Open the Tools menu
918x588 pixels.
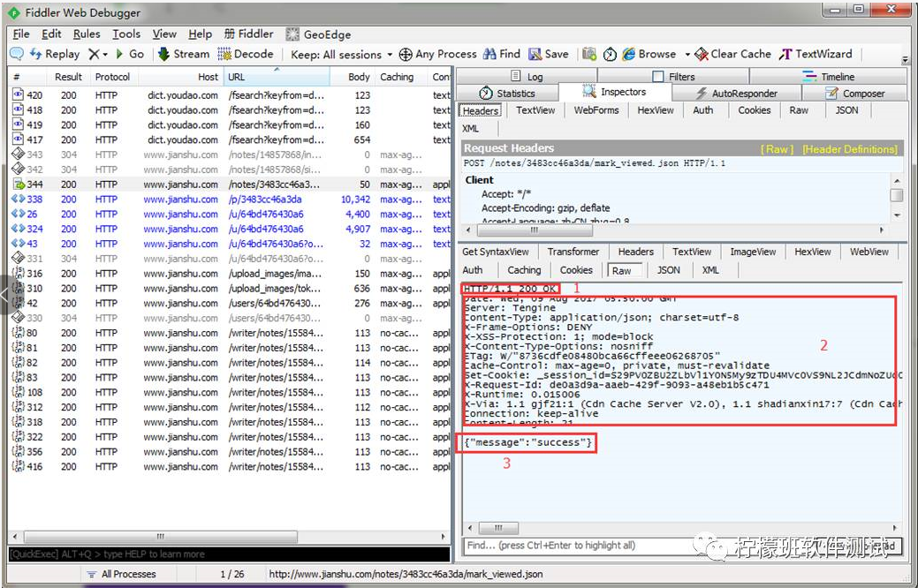coord(125,34)
